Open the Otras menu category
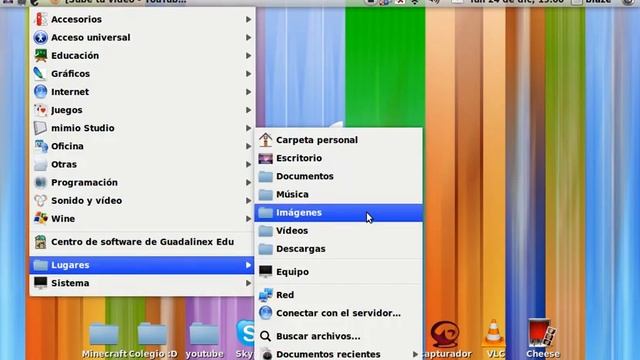 pyautogui.click(x=142, y=164)
